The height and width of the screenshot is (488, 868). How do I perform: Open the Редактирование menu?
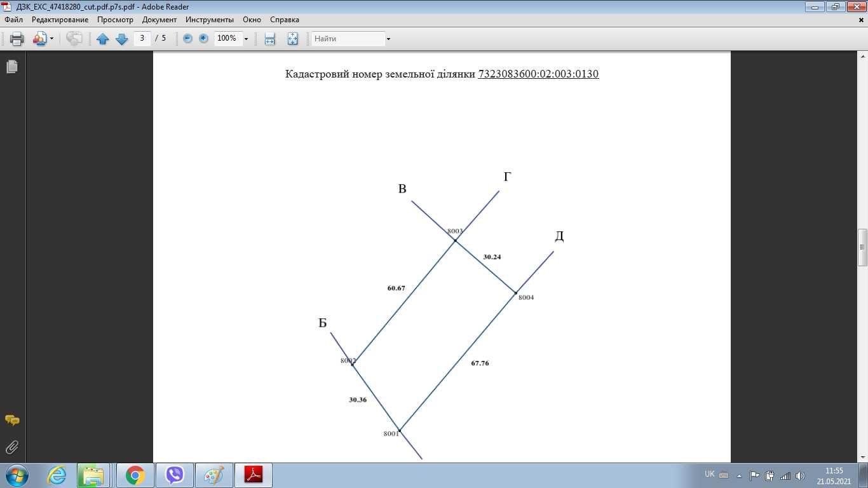[60, 20]
